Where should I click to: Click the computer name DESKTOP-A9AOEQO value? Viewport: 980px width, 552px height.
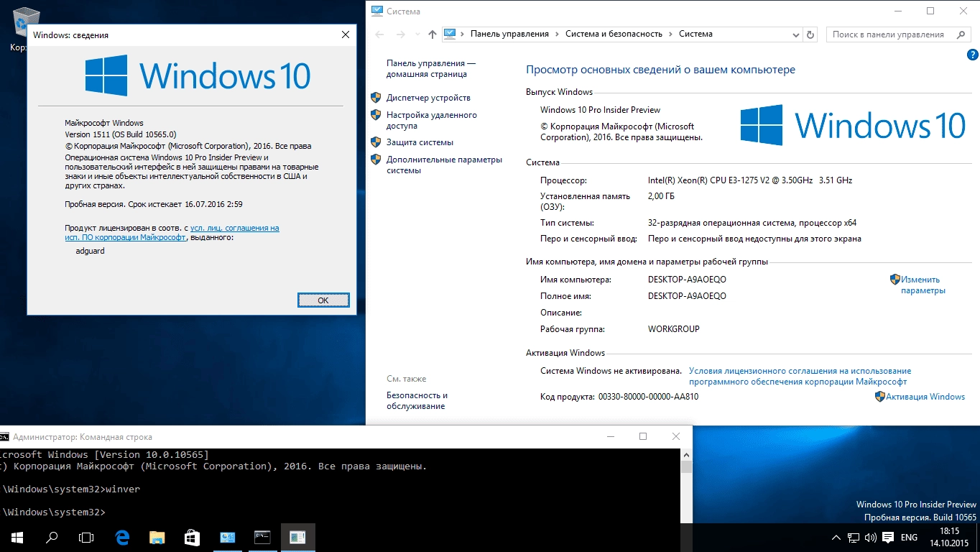click(x=687, y=280)
